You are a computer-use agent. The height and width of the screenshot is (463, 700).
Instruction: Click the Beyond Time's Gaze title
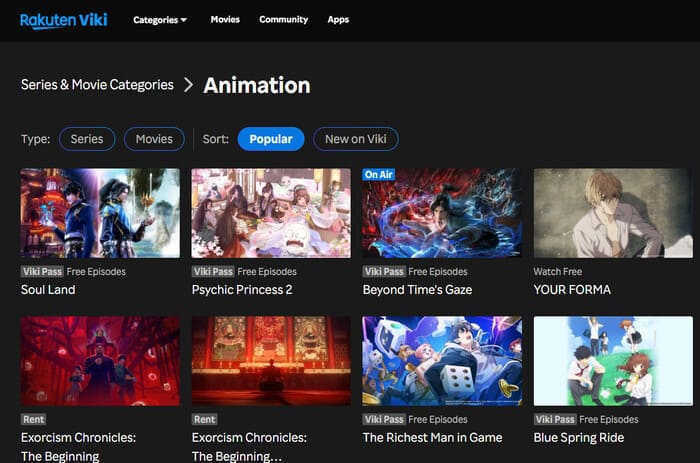(x=417, y=290)
